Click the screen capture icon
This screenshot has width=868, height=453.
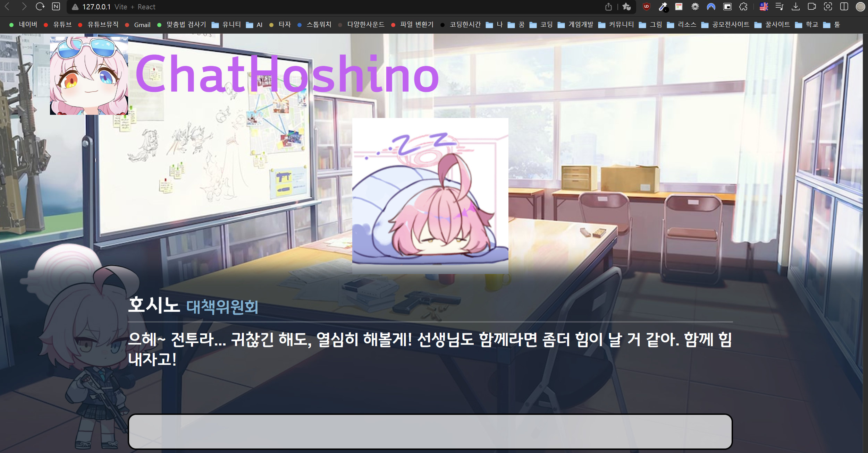(x=828, y=7)
